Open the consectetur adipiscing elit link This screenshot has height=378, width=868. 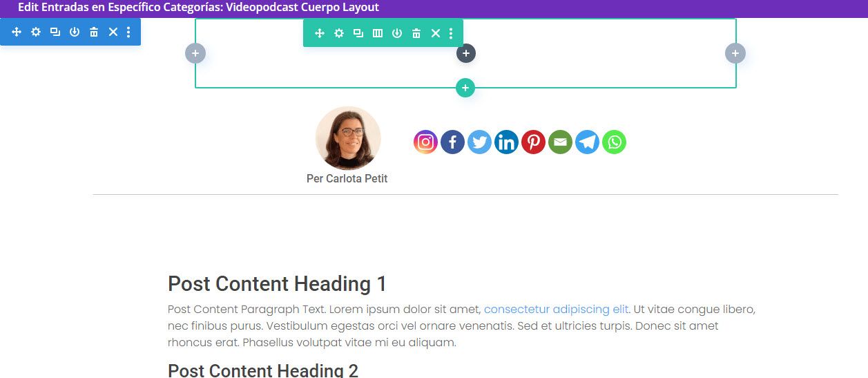[557, 309]
